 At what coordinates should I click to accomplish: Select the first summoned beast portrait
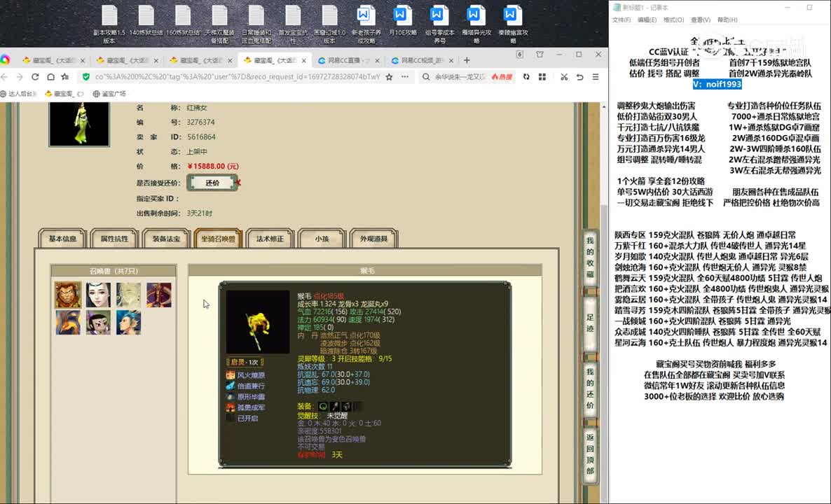click(x=68, y=295)
